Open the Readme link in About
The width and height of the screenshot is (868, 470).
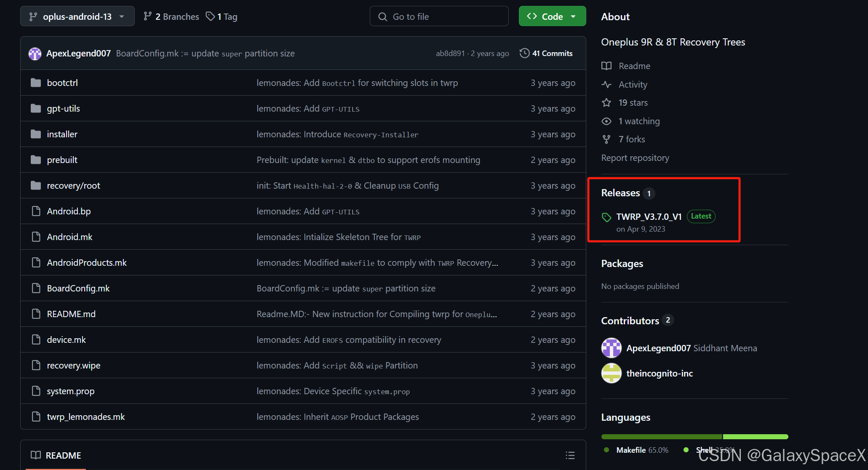pos(634,66)
